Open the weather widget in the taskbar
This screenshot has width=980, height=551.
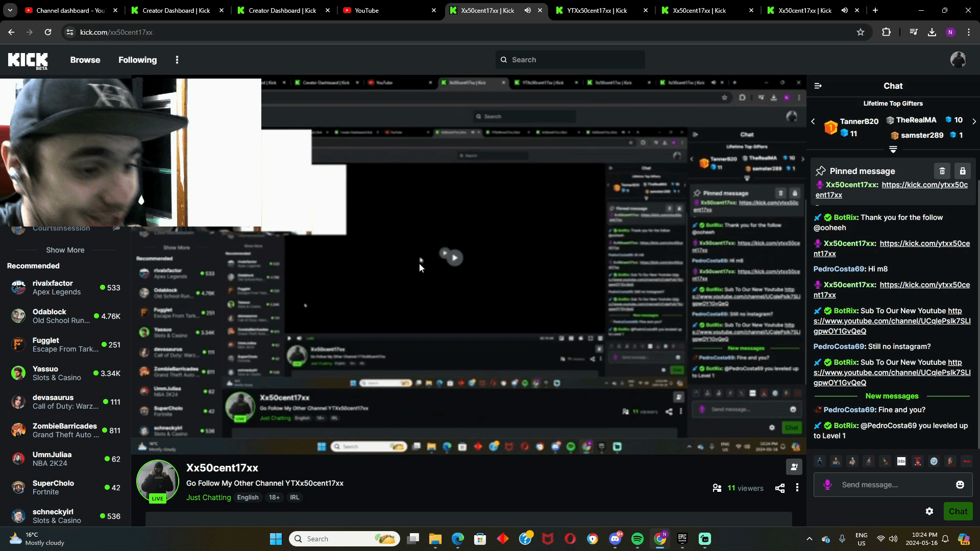[x=37, y=539]
